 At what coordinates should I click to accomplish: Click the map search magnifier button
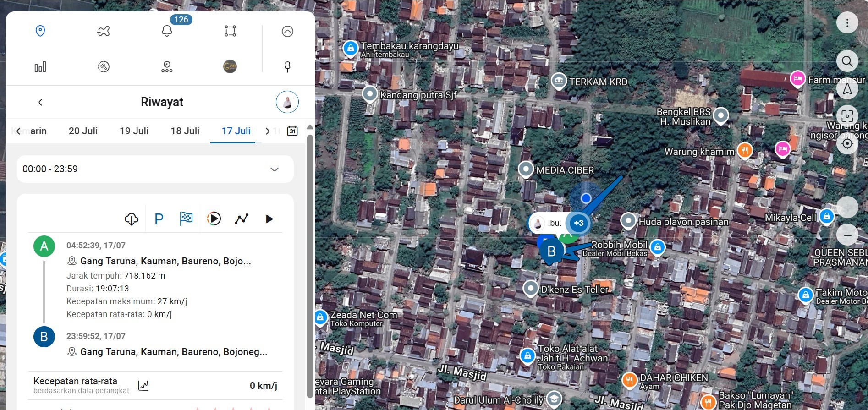(x=847, y=61)
